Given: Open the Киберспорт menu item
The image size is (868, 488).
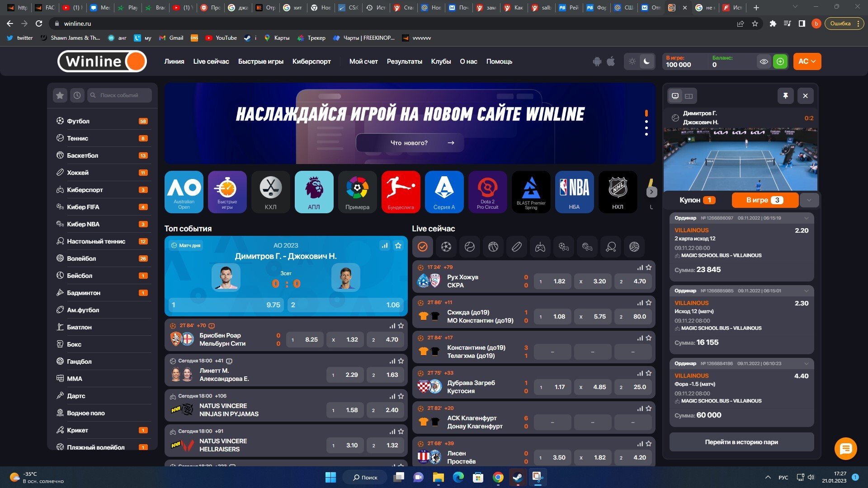Looking at the screenshot, I should click(x=311, y=61).
